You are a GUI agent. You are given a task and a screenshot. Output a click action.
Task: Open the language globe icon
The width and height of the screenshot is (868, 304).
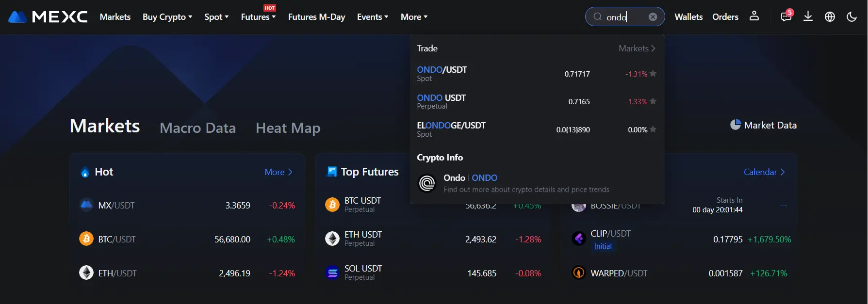[830, 17]
